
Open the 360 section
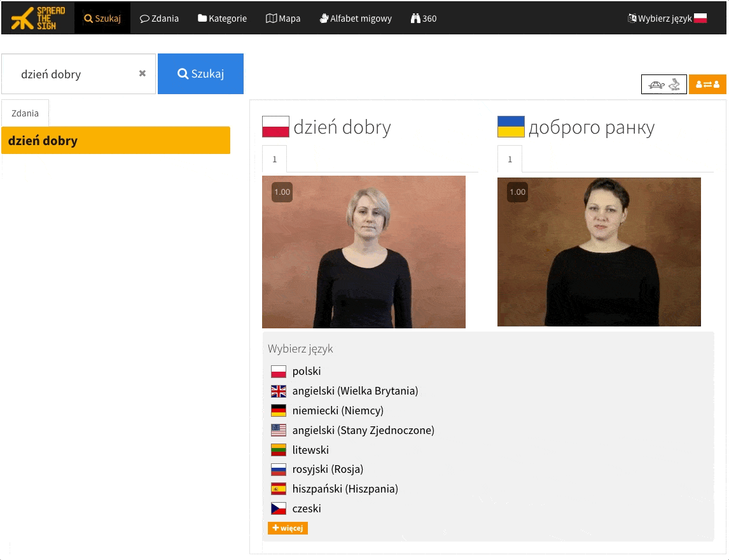tap(424, 18)
